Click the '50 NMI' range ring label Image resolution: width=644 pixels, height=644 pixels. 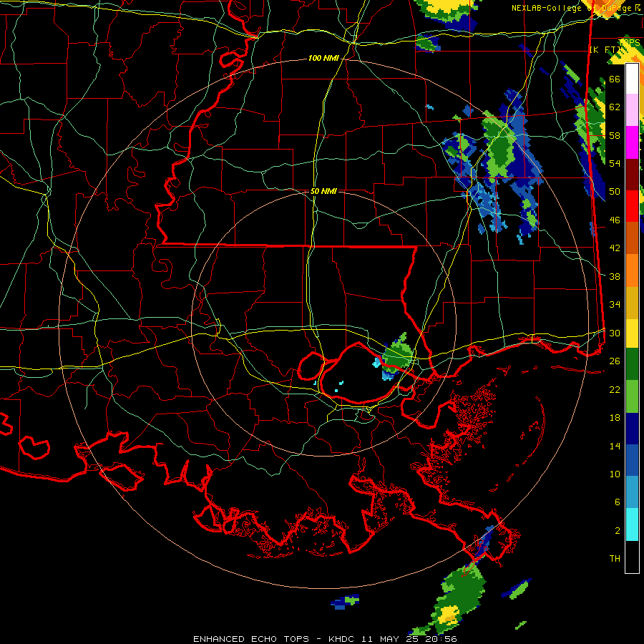pyautogui.click(x=323, y=191)
